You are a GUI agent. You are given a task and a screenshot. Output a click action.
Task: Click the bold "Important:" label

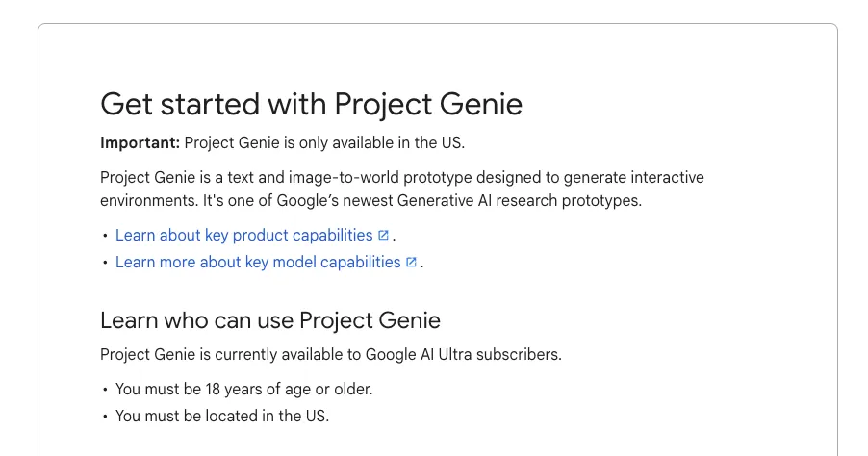(140, 143)
